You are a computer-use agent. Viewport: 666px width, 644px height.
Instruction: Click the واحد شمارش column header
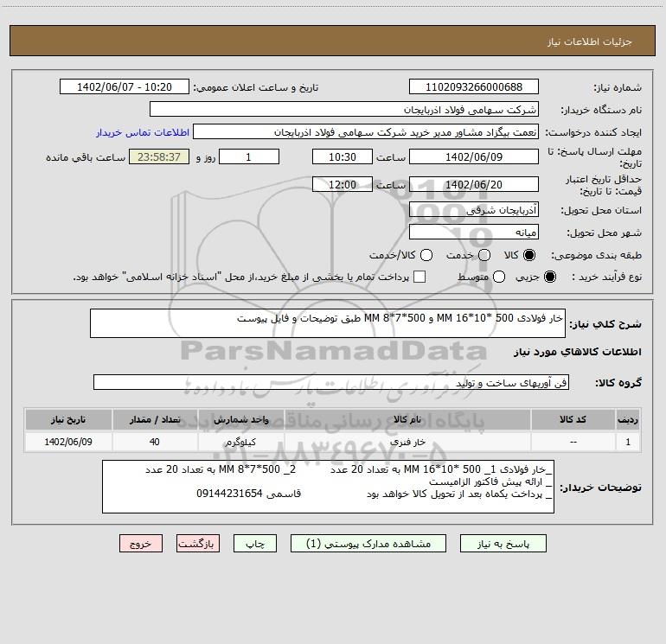[x=240, y=419]
